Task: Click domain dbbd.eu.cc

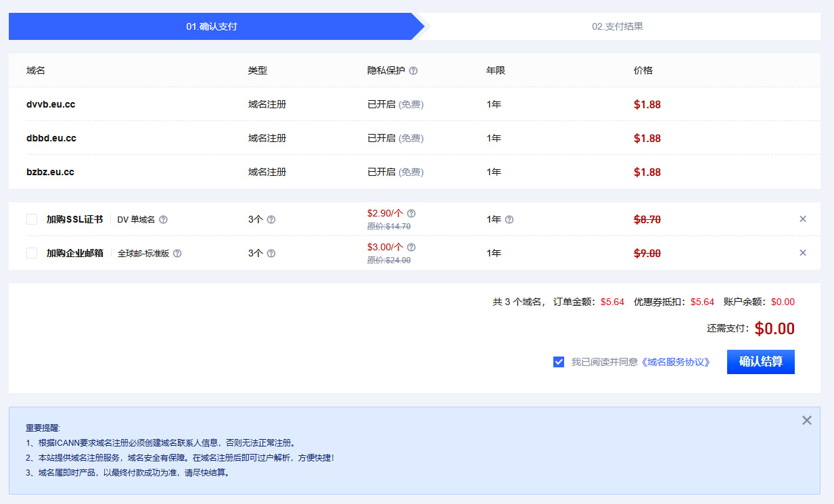Action: [x=51, y=138]
